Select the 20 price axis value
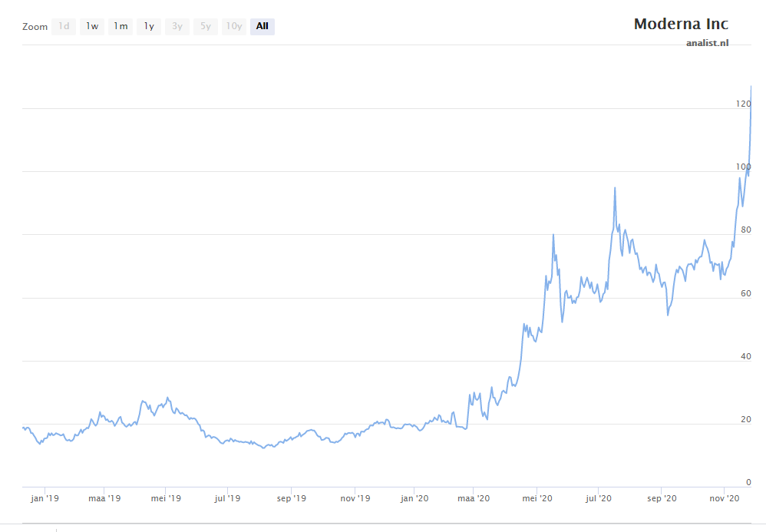 point(745,419)
